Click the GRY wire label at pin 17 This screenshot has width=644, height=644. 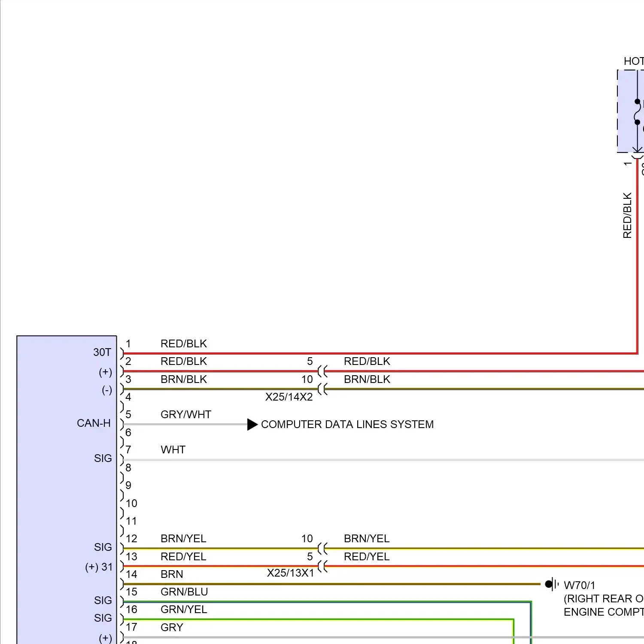(x=172, y=628)
